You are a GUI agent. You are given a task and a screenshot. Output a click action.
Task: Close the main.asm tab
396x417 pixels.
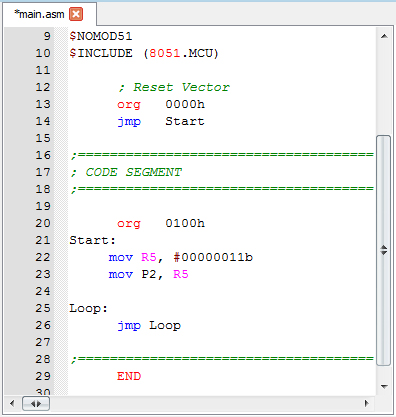[x=76, y=14]
